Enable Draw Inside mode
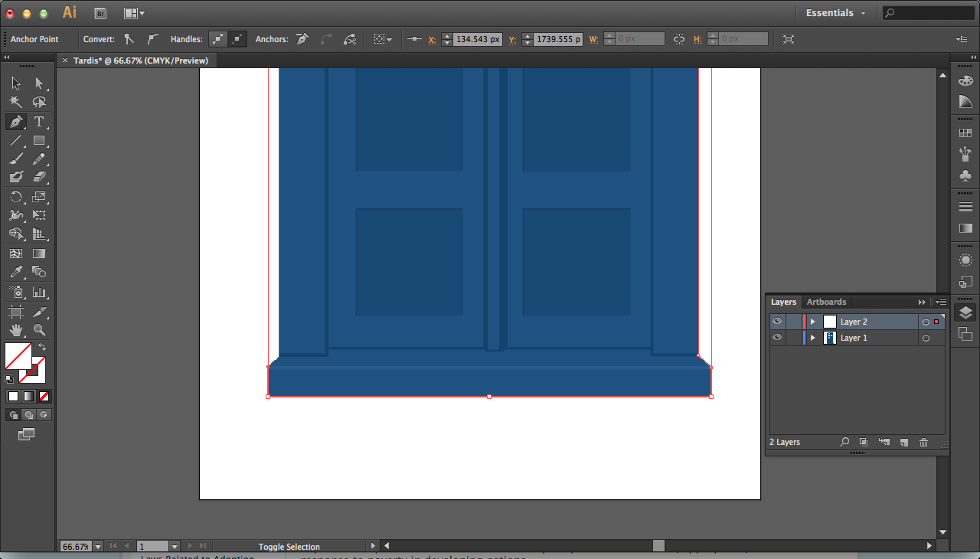The width and height of the screenshot is (980, 559). [x=44, y=414]
